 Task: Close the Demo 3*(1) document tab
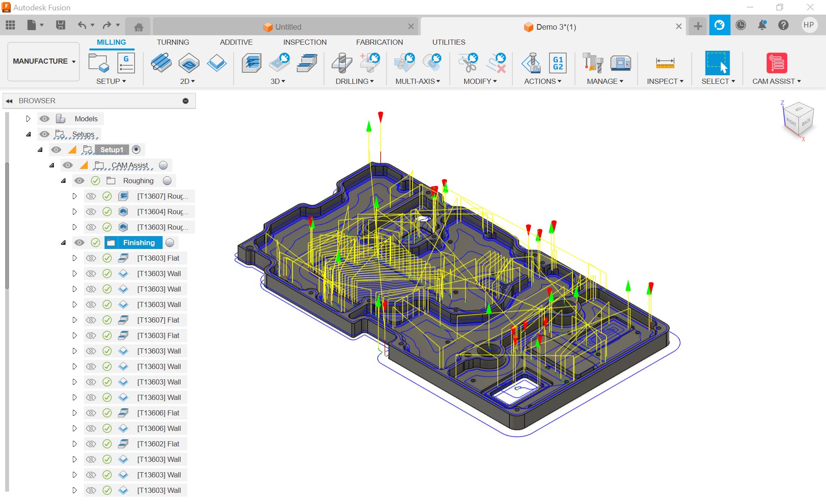(678, 26)
